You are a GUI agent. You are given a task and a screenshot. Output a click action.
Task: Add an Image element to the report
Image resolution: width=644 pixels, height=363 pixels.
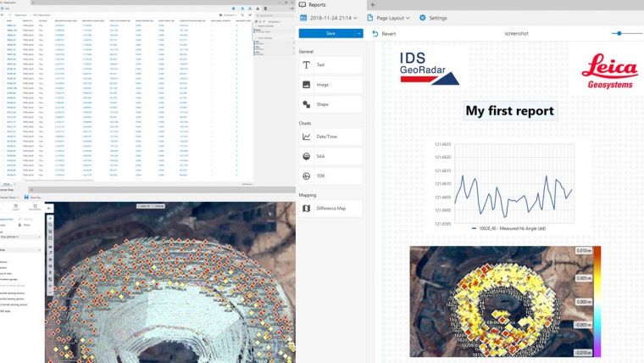[x=330, y=85]
